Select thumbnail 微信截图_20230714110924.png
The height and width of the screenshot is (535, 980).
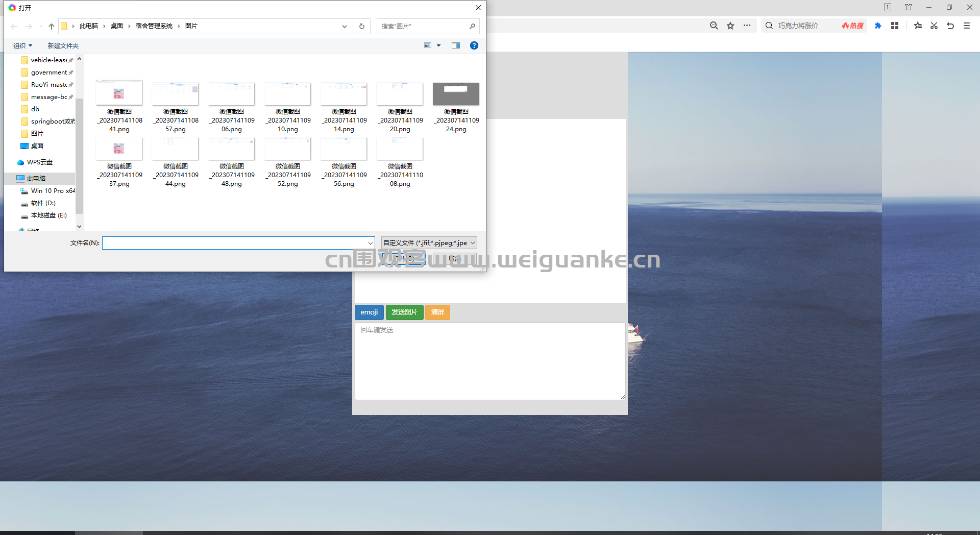pyautogui.click(x=456, y=107)
